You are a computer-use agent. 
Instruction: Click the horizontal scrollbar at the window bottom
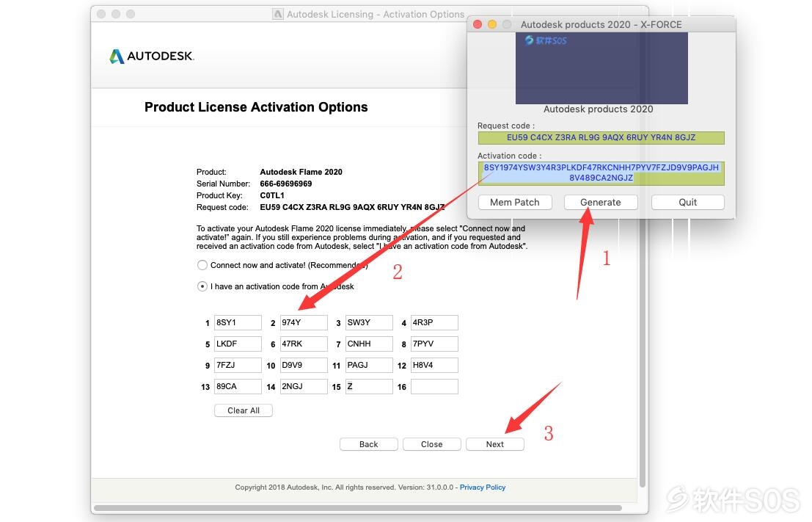[x=357, y=508]
